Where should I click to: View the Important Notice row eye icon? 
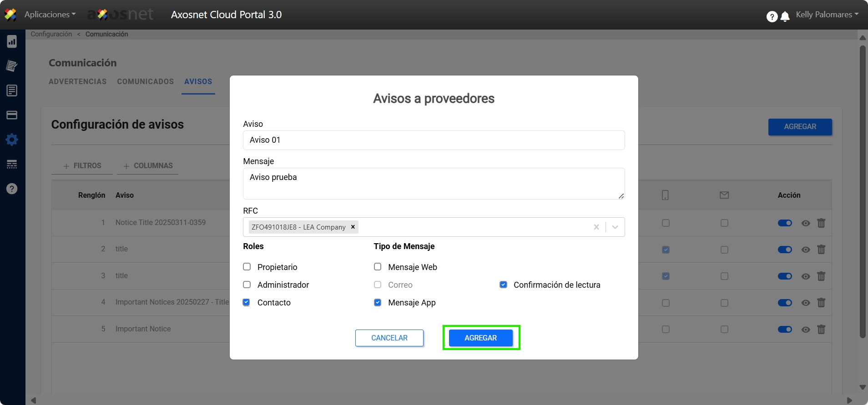pyautogui.click(x=805, y=330)
